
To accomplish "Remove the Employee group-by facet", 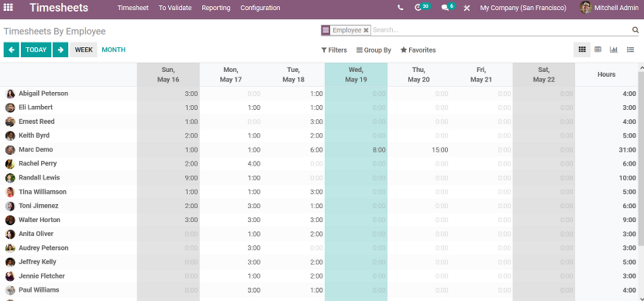I will [x=366, y=30].
